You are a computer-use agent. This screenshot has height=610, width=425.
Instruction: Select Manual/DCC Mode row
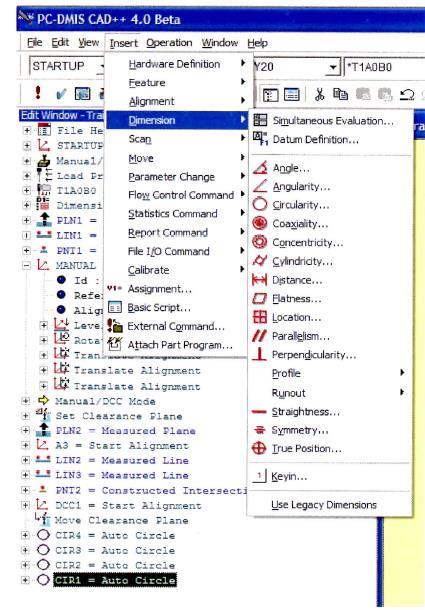coord(105,401)
